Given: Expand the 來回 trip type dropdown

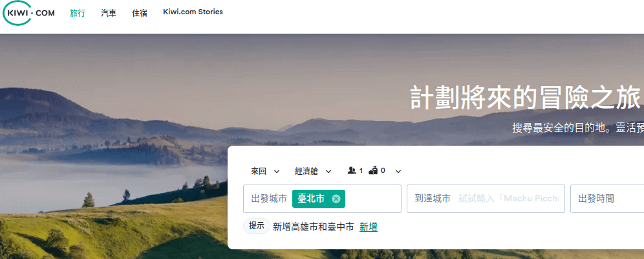Looking at the screenshot, I should [265, 172].
